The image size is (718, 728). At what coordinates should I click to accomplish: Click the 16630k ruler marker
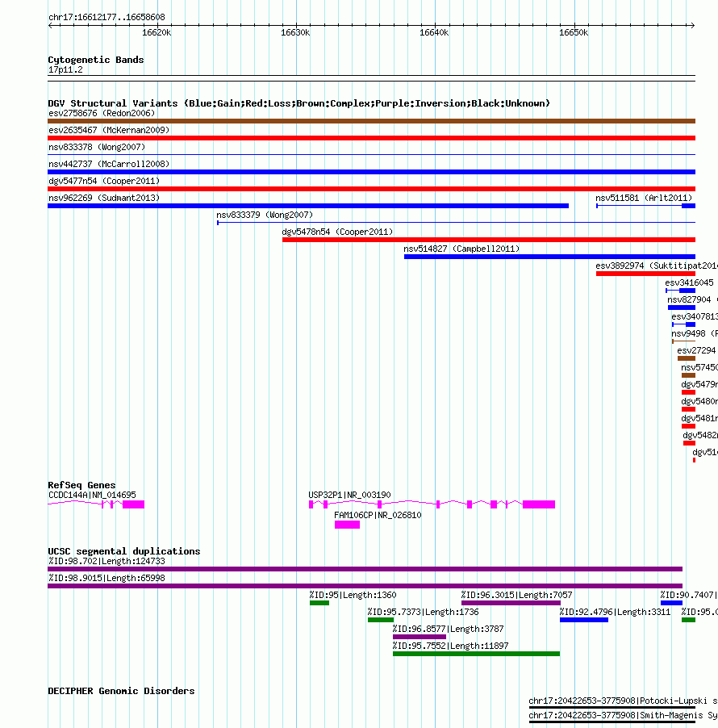pos(295,33)
